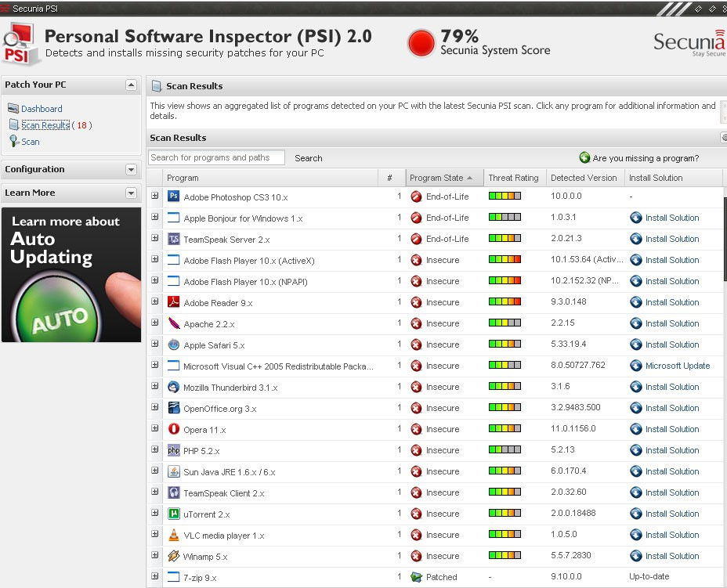Expand the Learn More panel

coord(131,193)
